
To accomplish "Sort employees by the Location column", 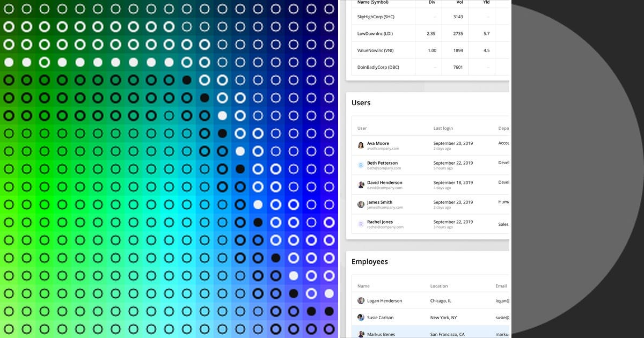I will (x=439, y=285).
